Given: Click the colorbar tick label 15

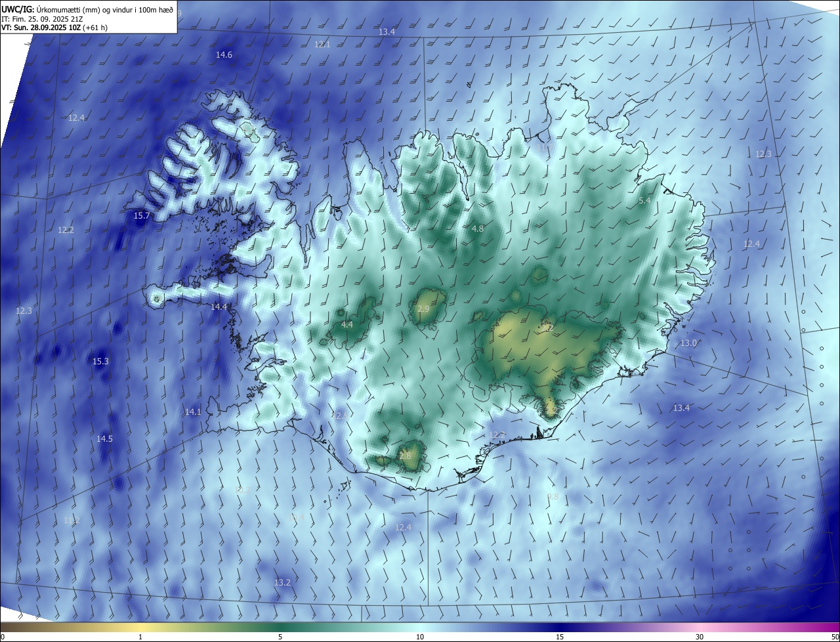Looking at the screenshot, I should point(560,637).
